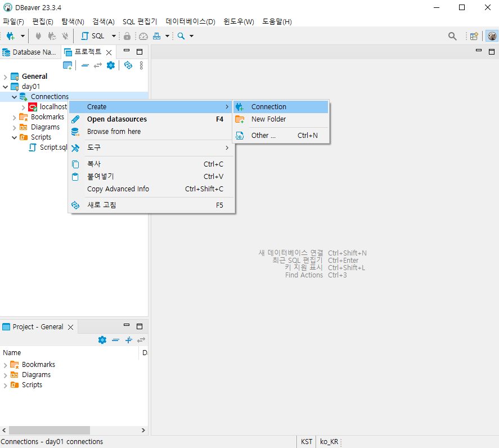Open dropdown beside diagram toolbar icon

pos(167,36)
